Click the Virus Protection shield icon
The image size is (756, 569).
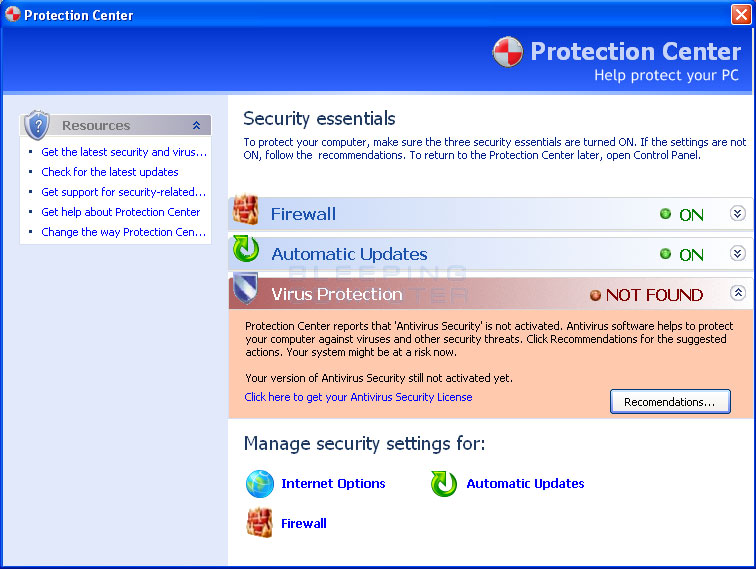tap(246, 288)
